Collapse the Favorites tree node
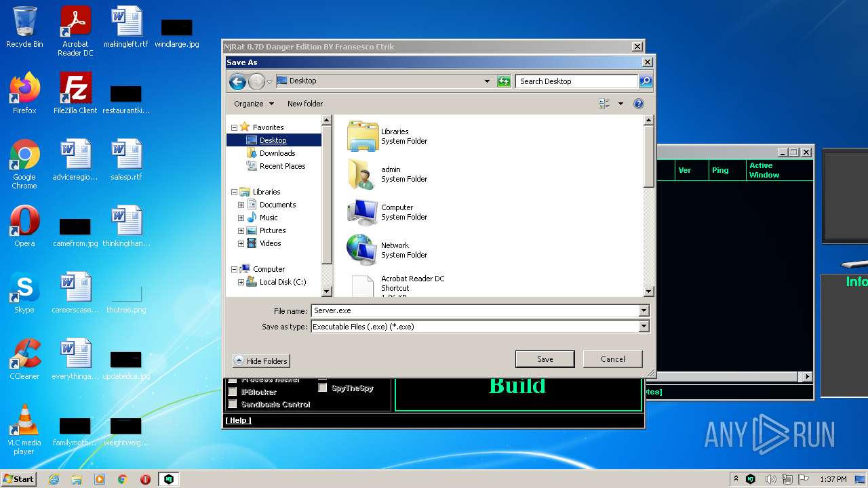The width and height of the screenshot is (868, 488). pos(235,127)
